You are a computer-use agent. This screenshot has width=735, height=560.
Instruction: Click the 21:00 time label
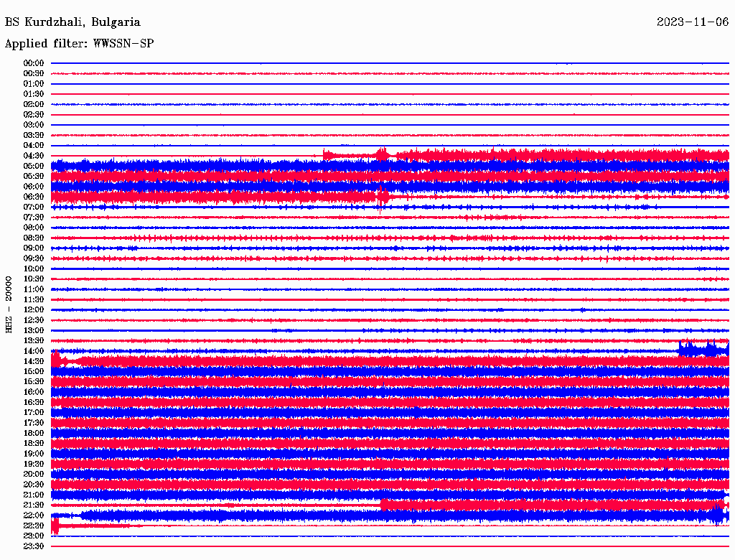tap(34, 495)
